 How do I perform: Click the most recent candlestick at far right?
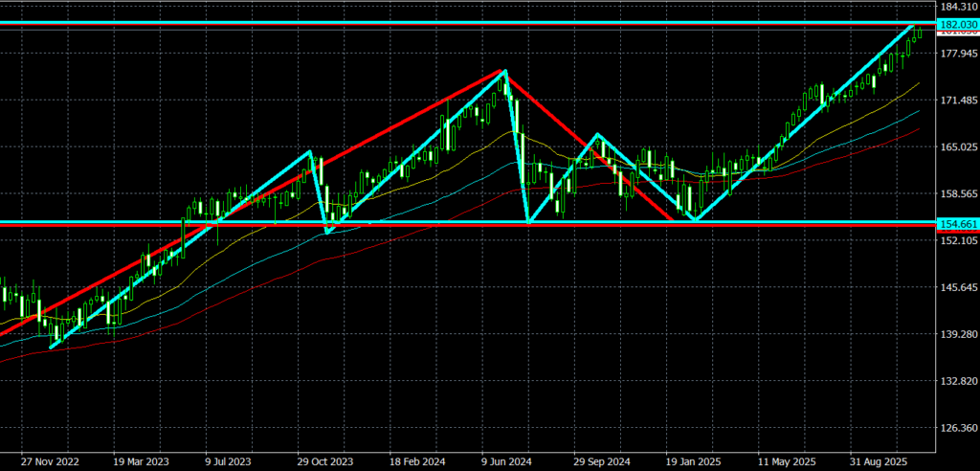[919, 34]
